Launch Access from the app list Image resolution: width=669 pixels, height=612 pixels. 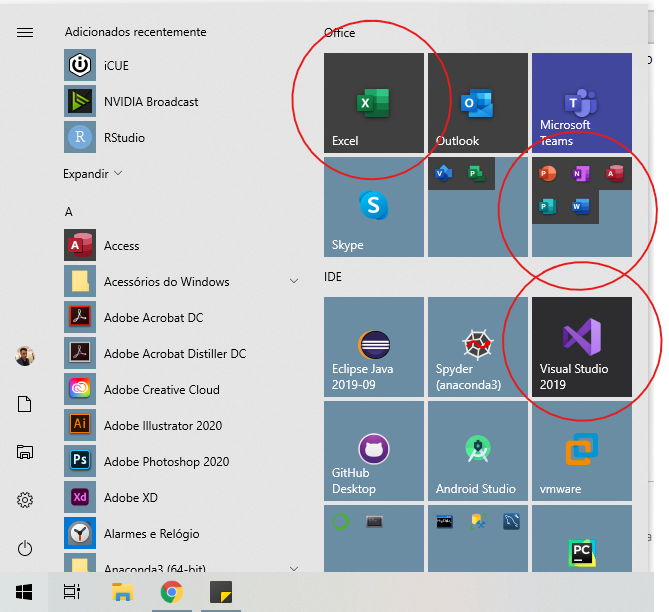[182, 245]
